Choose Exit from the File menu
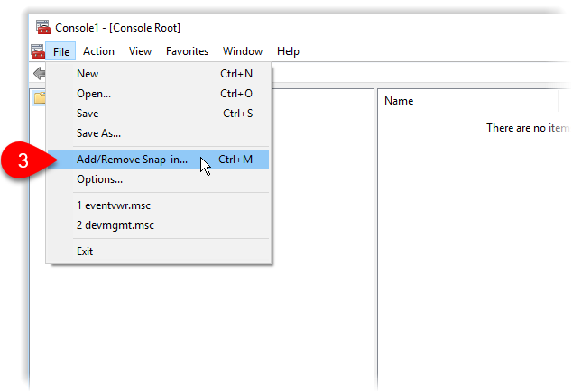Image resolution: width=572 pixels, height=392 pixels. [x=158, y=251]
